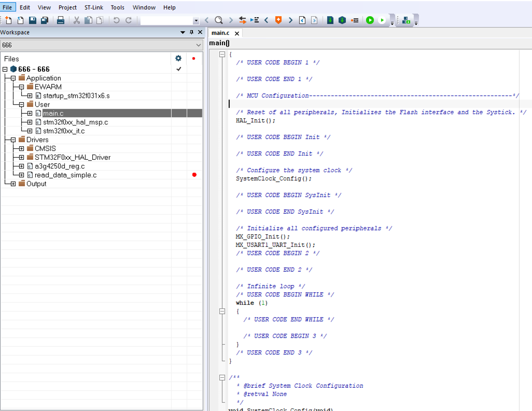Jump to the next bookmark
This screenshot has width=532, height=411.
tap(291, 20)
